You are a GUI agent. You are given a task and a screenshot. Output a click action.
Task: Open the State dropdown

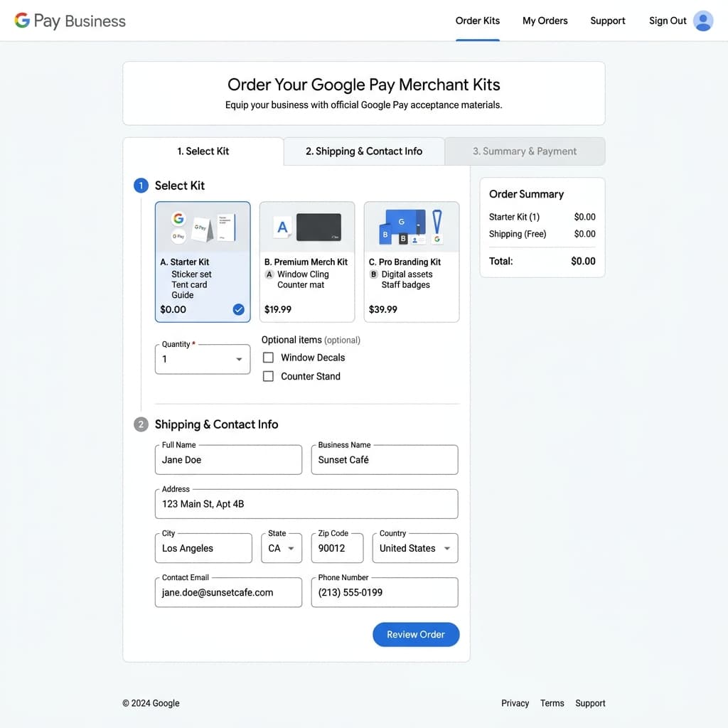pos(282,548)
